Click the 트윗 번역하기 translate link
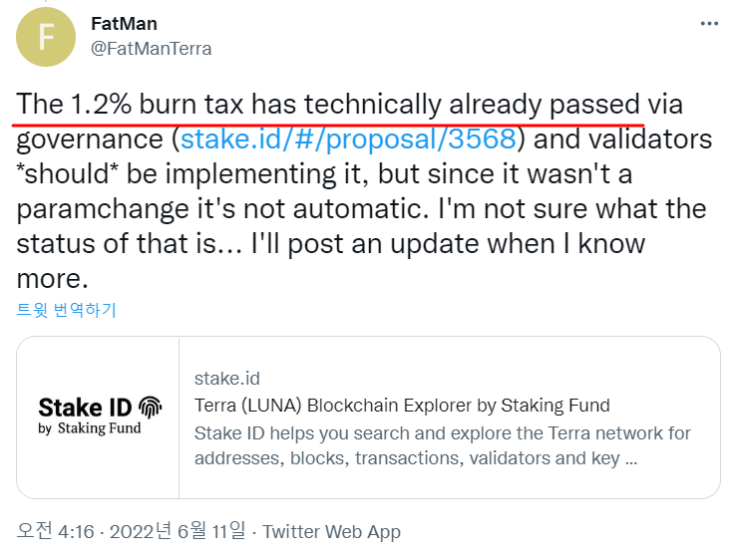This screenshot has width=737, height=560. (66, 310)
